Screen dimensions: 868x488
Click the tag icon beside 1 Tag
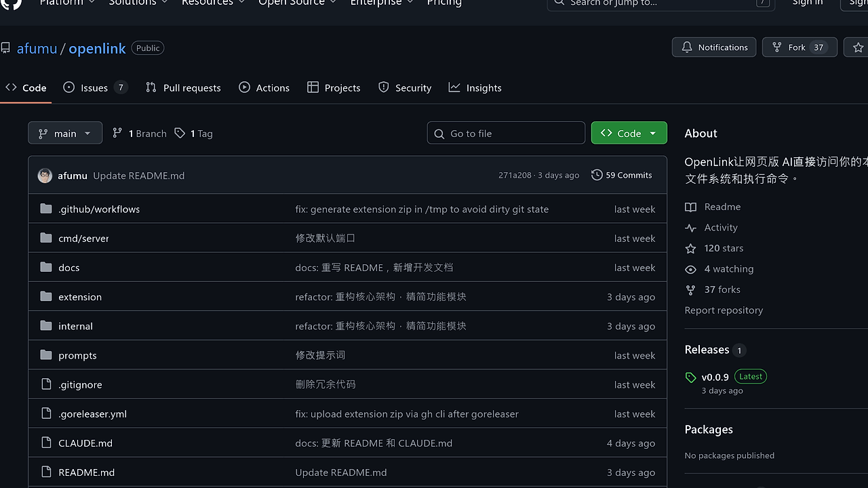tap(180, 134)
